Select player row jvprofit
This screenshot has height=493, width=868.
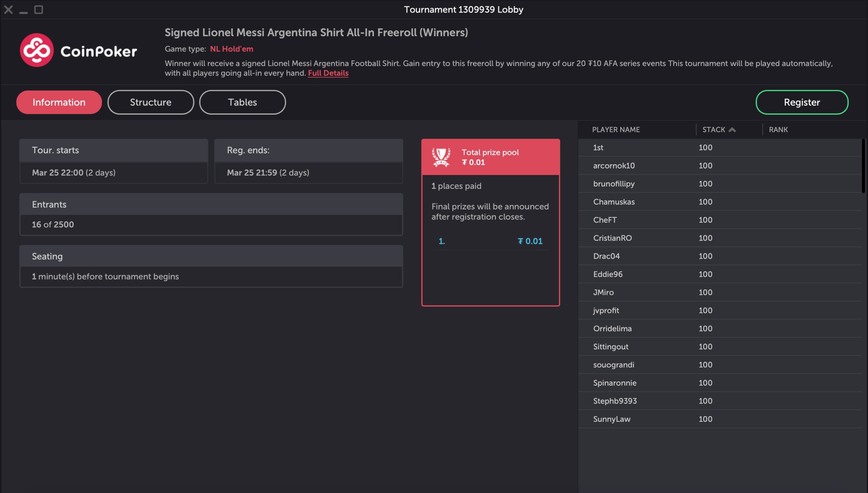(x=720, y=310)
